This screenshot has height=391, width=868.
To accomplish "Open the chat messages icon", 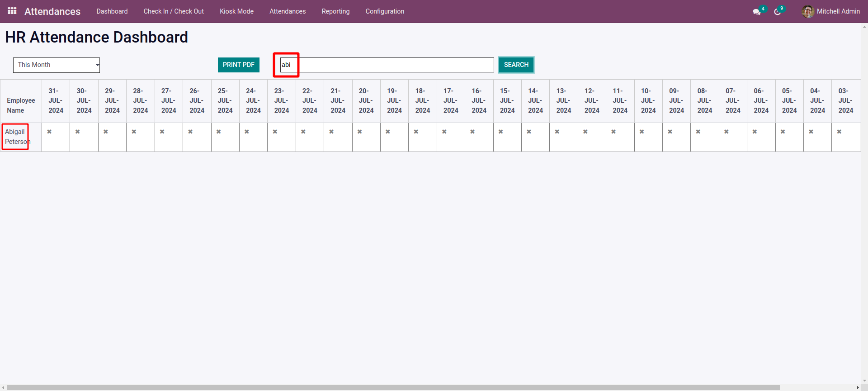I will 756,12.
